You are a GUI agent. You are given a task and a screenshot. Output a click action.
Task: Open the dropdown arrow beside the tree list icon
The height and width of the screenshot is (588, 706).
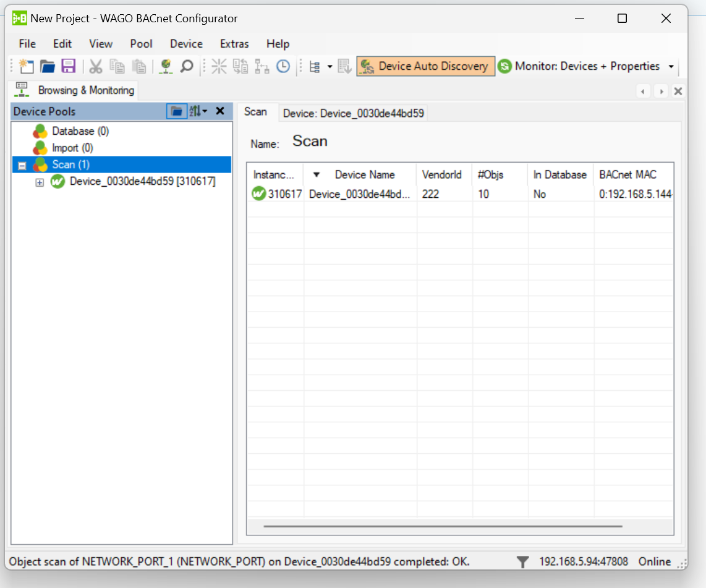click(x=330, y=67)
